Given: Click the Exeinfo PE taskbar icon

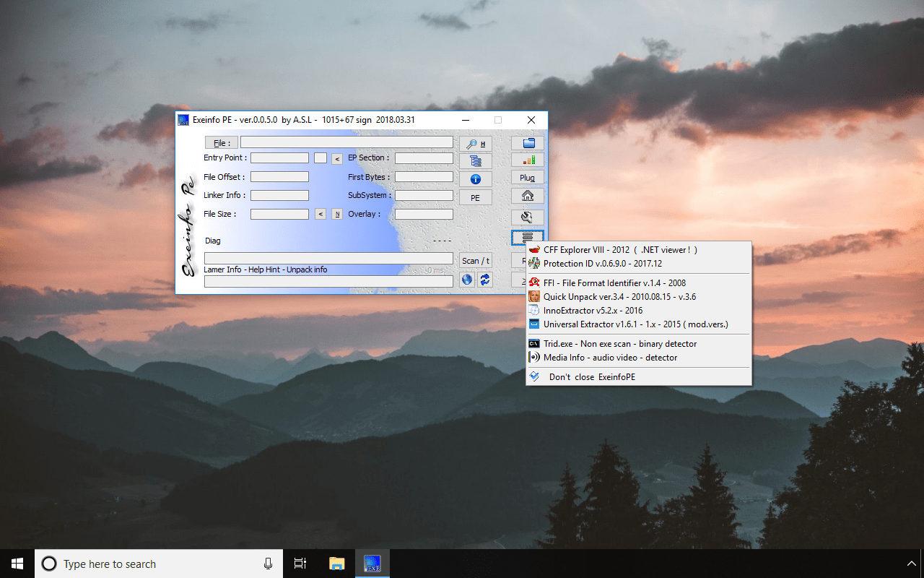Looking at the screenshot, I should [372, 564].
